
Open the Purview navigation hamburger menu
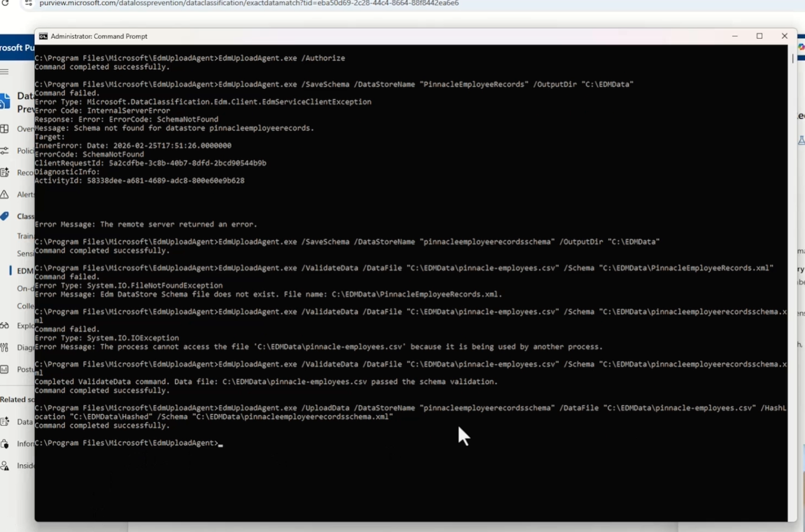[x=5, y=72]
